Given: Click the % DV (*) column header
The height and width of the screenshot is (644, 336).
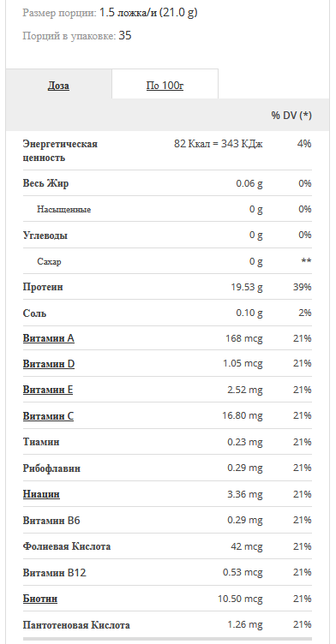Looking at the screenshot, I should [291, 116].
